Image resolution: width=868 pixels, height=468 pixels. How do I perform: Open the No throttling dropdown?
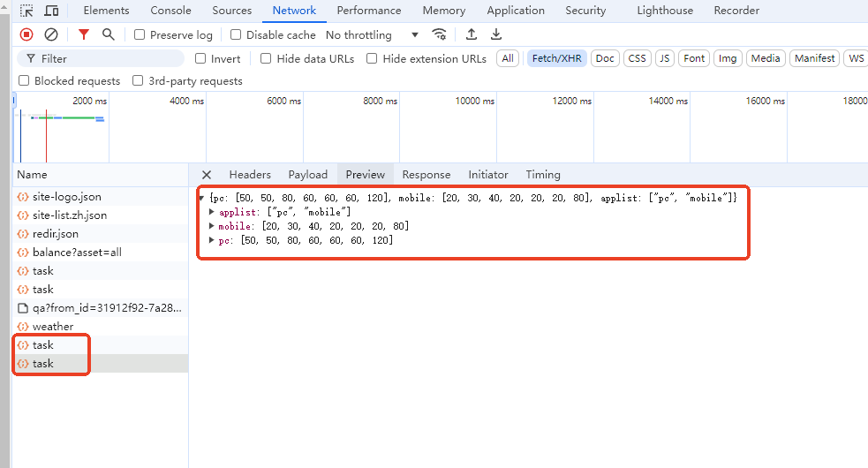pos(372,35)
